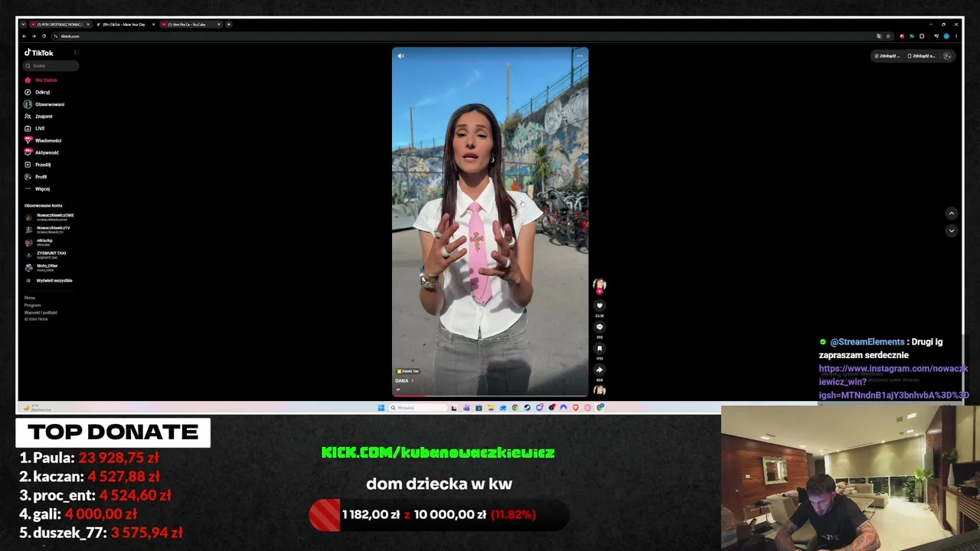980x551 pixels.
Task: Share the video with arrow icon
Action: (x=599, y=370)
